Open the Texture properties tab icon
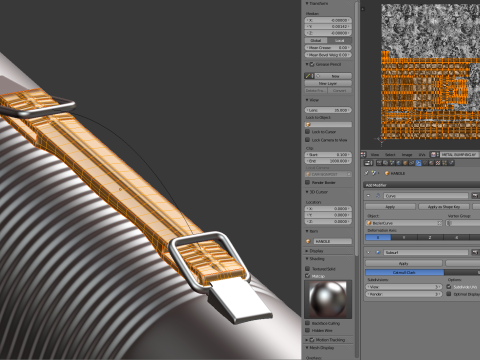The image size is (480, 360). click(x=438, y=163)
